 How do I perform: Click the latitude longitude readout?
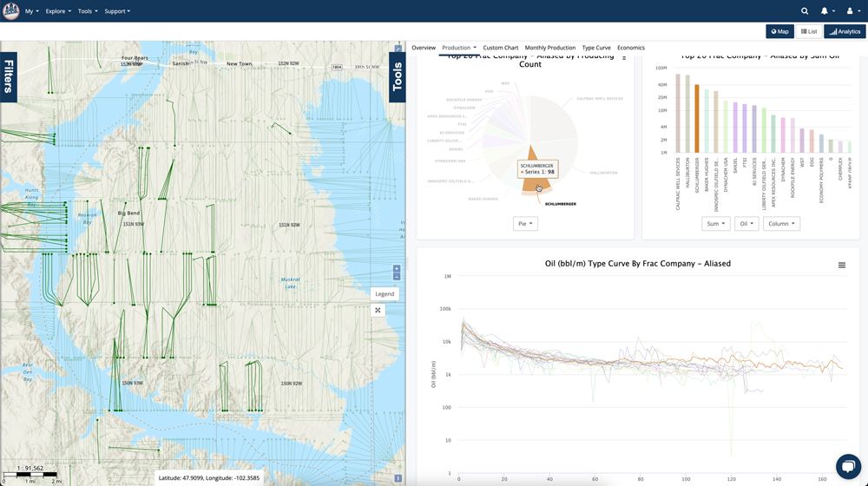pos(208,477)
